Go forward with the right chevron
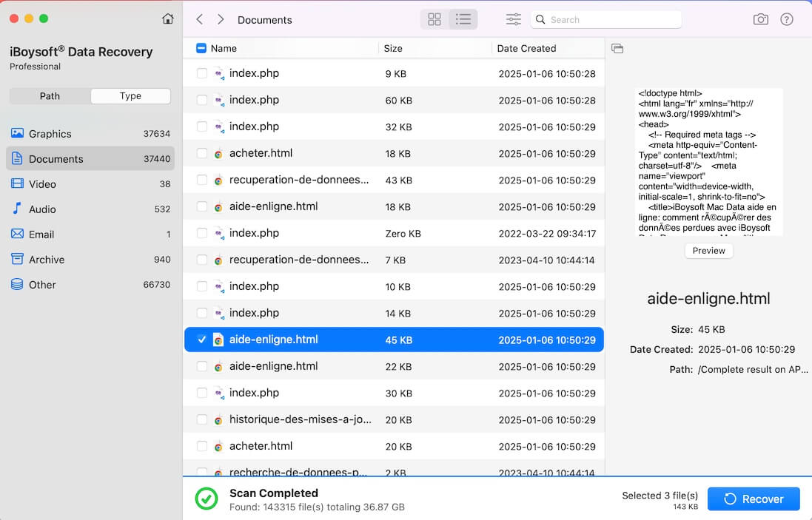The width and height of the screenshot is (812, 520). pyautogui.click(x=221, y=20)
